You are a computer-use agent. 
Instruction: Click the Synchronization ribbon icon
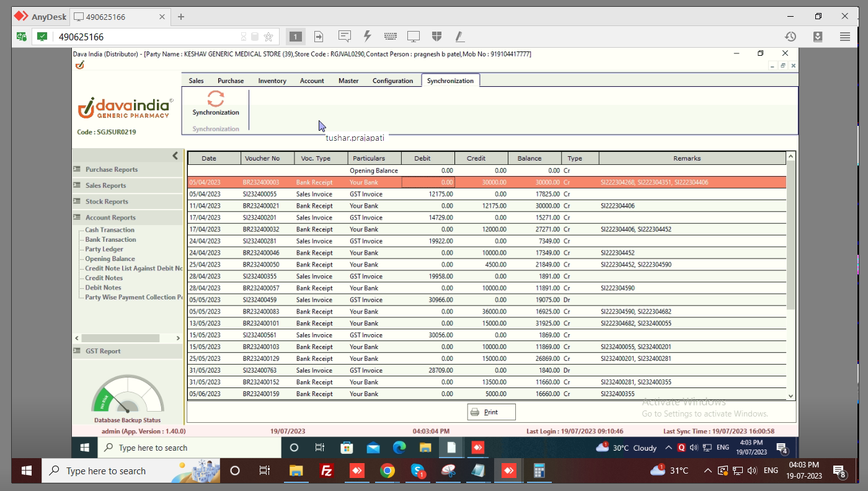[215, 100]
